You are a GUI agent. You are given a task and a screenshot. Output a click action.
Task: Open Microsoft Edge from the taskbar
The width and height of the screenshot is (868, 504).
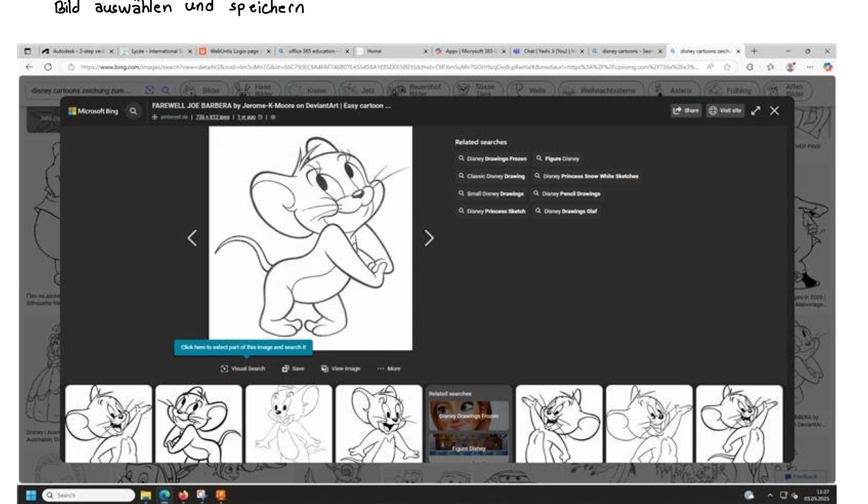click(165, 495)
